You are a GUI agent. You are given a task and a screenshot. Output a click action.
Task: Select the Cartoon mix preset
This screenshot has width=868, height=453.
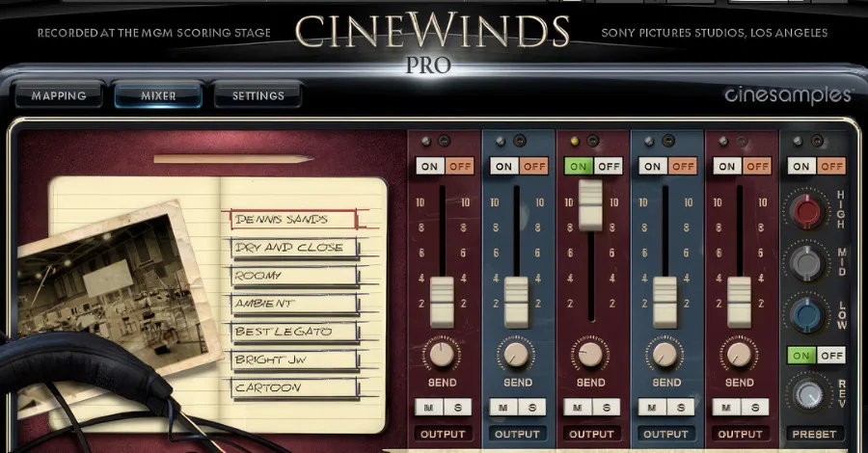(293, 387)
